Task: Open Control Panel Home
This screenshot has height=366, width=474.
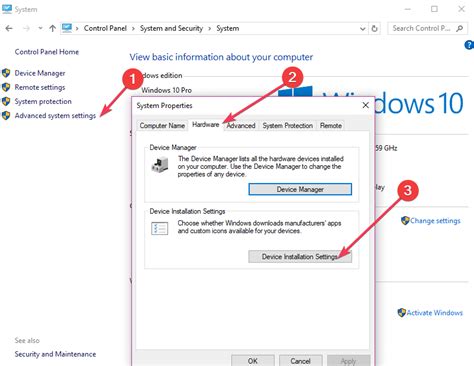Action: pyautogui.click(x=47, y=52)
